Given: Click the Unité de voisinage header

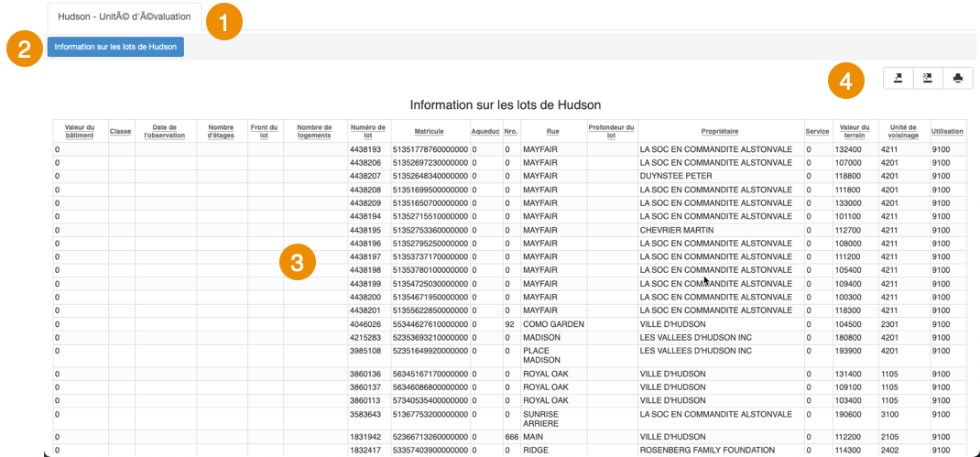Looking at the screenshot, I should click(x=902, y=131).
